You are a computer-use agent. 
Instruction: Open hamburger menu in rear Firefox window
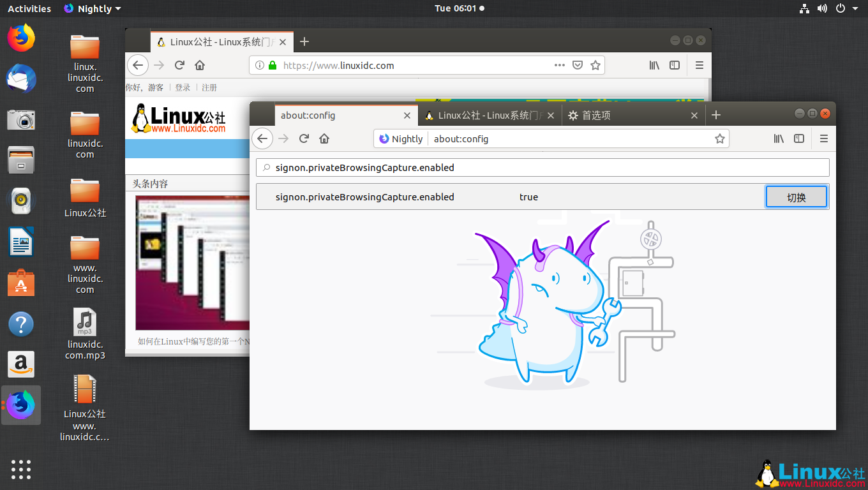pos(700,65)
